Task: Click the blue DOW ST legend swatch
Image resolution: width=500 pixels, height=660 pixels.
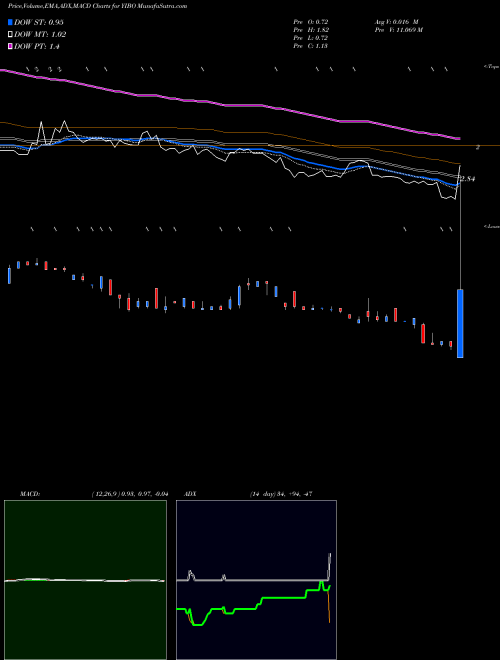Action: tap(11, 22)
